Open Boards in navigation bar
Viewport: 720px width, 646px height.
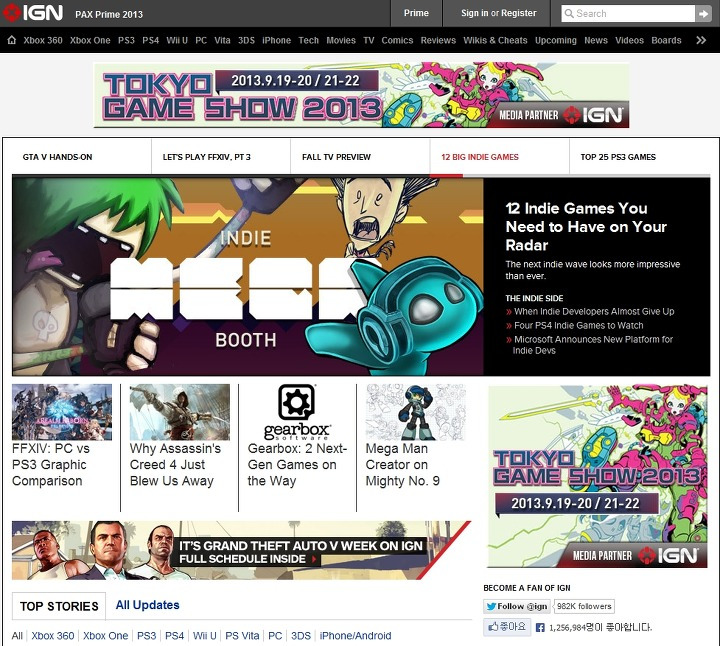coord(666,40)
